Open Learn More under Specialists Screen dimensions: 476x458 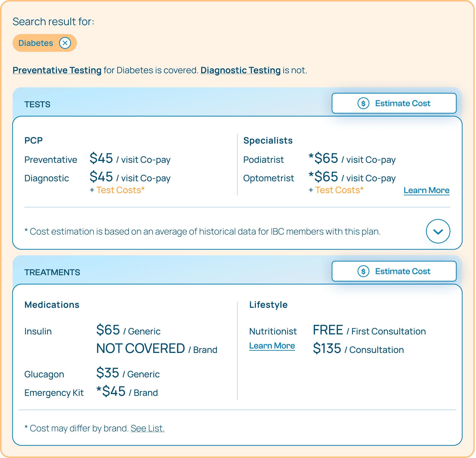pyautogui.click(x=426, y=190)
